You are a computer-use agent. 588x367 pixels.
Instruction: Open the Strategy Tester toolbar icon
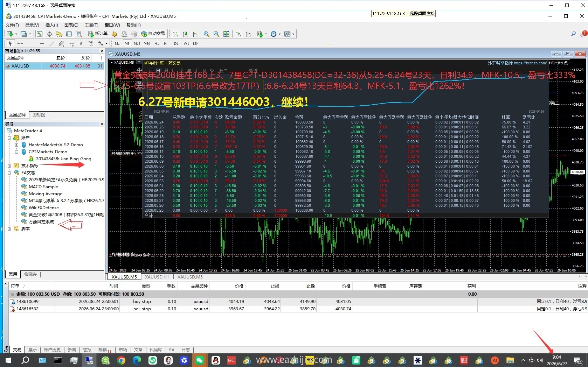(x=79, y=34)
